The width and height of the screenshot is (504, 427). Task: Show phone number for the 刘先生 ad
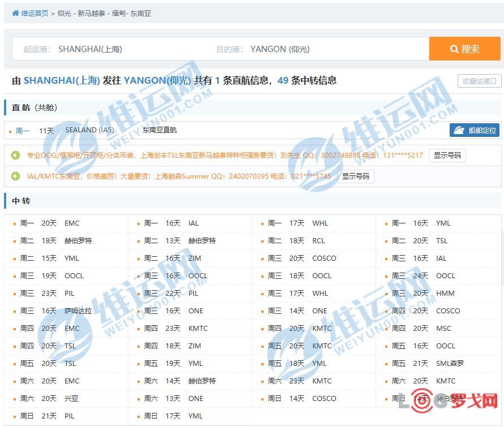click(x=447, y=155)
